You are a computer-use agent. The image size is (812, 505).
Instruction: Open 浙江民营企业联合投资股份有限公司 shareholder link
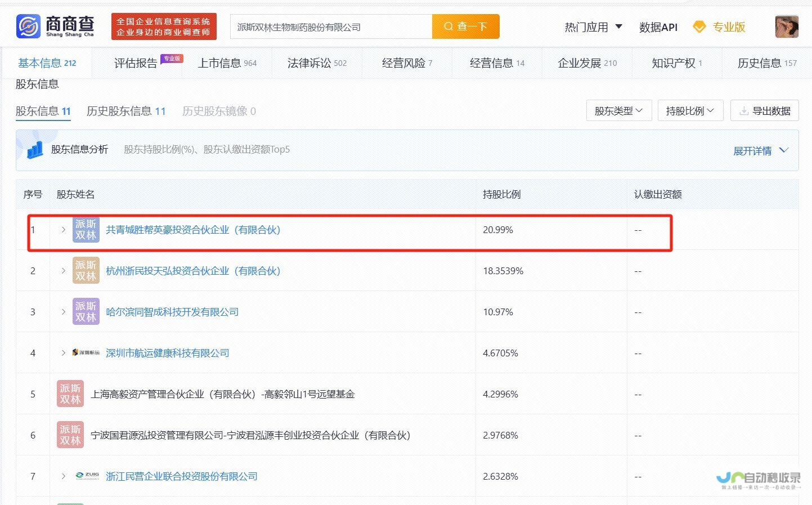click(x=182, y=476)
